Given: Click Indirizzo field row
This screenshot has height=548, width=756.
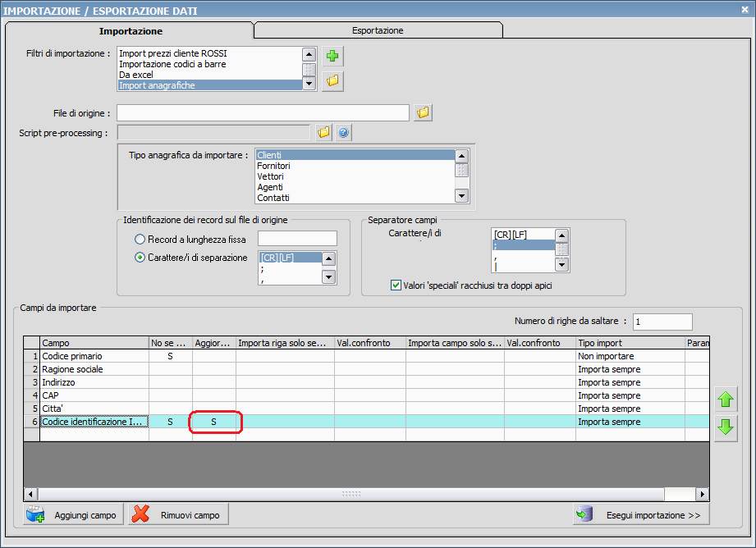Looking at the screenshot, I should point(94,382).
